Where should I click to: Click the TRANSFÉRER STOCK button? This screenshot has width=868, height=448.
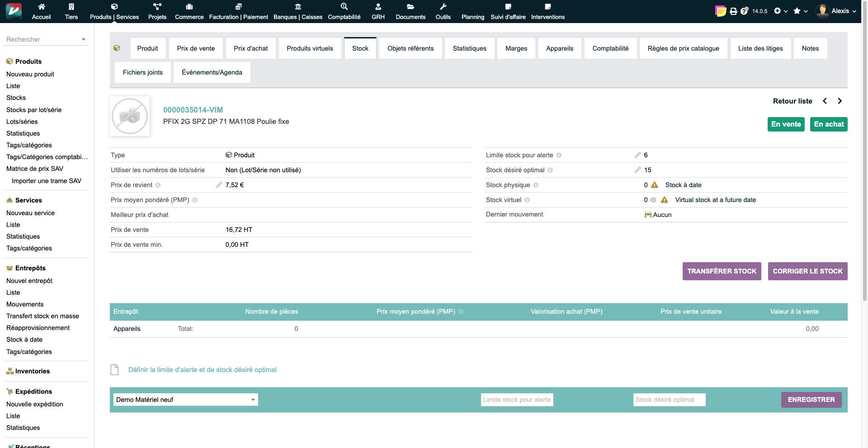722,271
